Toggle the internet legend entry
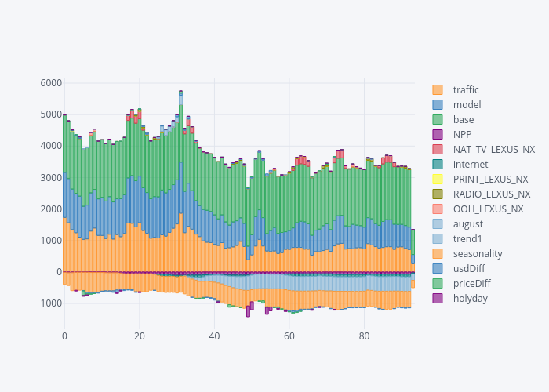The height and width of the screenshot is (392, 549). click(471, 164)
